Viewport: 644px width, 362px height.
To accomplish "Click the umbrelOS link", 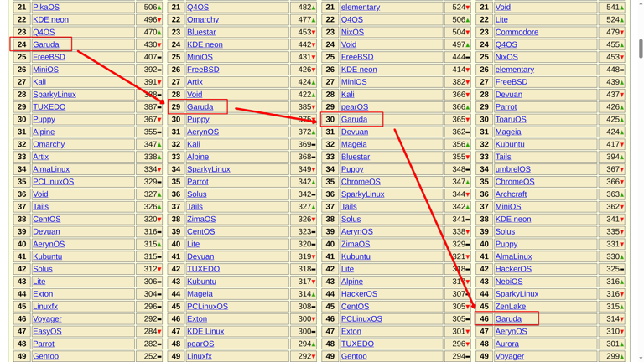I will tap(512, 169).
